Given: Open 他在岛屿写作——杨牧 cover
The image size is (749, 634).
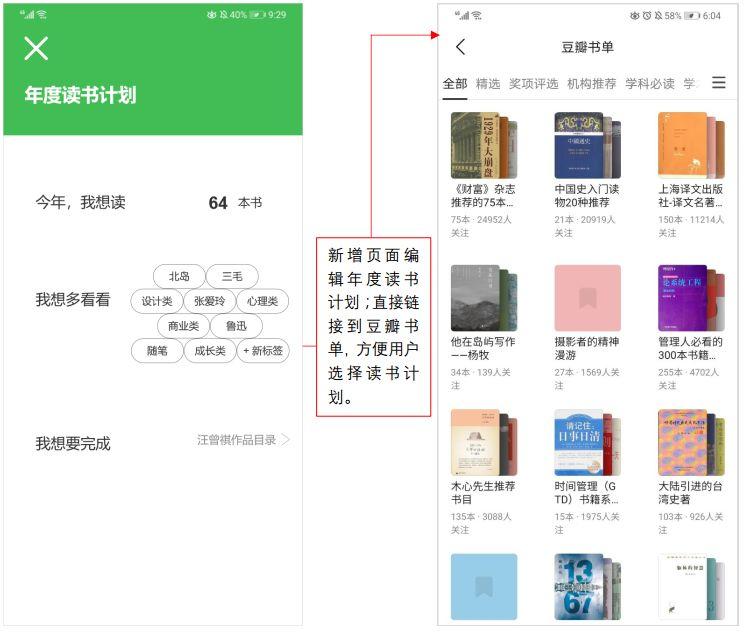Looking at the screenshot, I should point(484,299).
